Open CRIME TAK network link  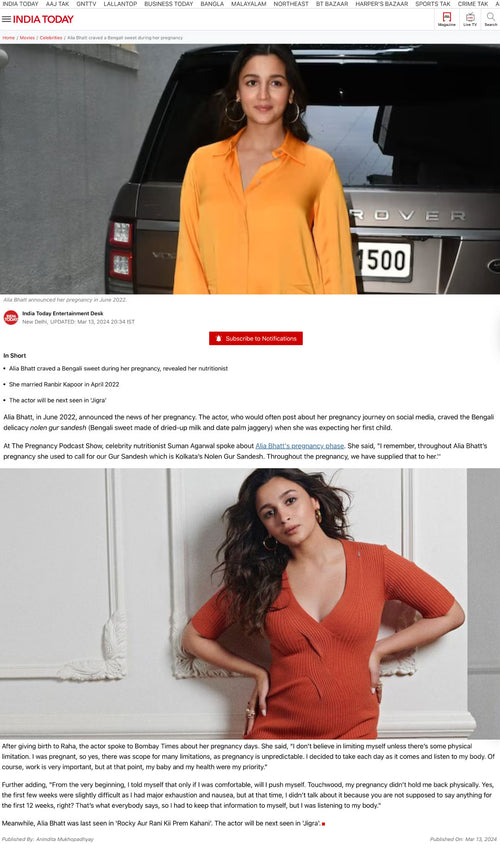[x=473, y=4]
